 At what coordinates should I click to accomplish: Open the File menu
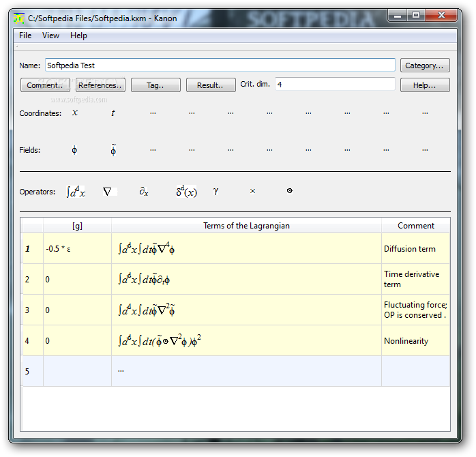pyautogui.click(x=25, y=35)
